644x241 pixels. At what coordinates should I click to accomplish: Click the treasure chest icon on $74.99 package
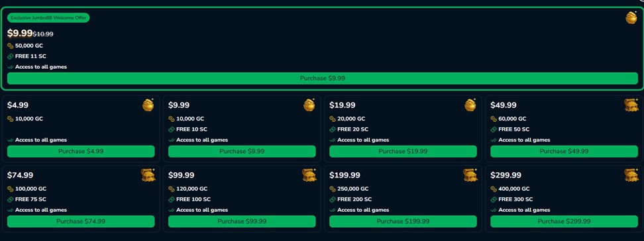tap(148, 175)
